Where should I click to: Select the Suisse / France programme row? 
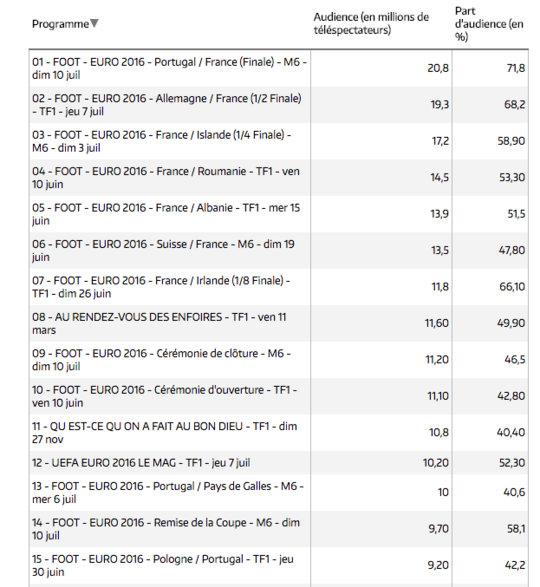click(279, 250)
